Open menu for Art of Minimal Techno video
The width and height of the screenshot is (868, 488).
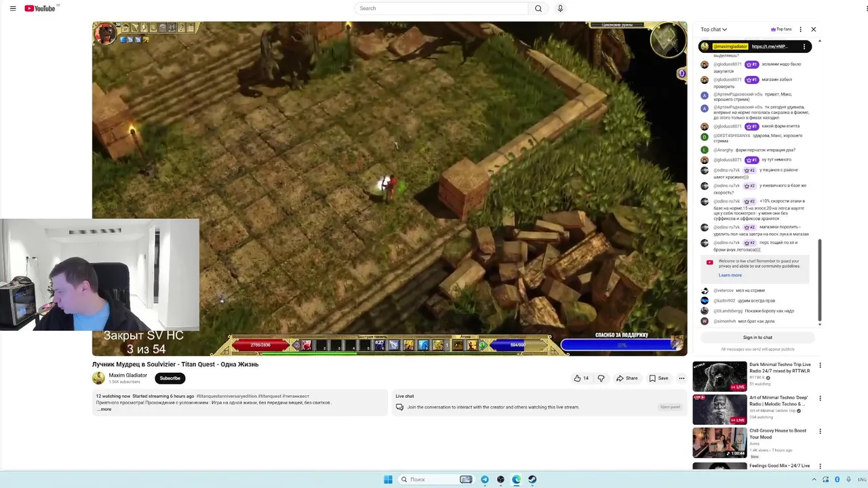coord(820,398)
